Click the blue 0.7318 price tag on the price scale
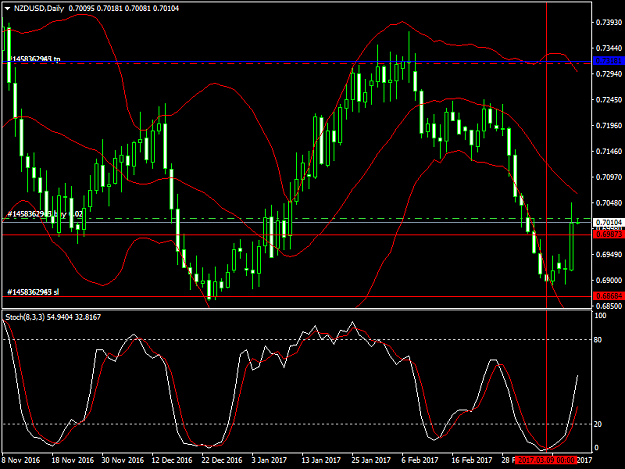Screen dimensions: 625x469 point(608,61)
